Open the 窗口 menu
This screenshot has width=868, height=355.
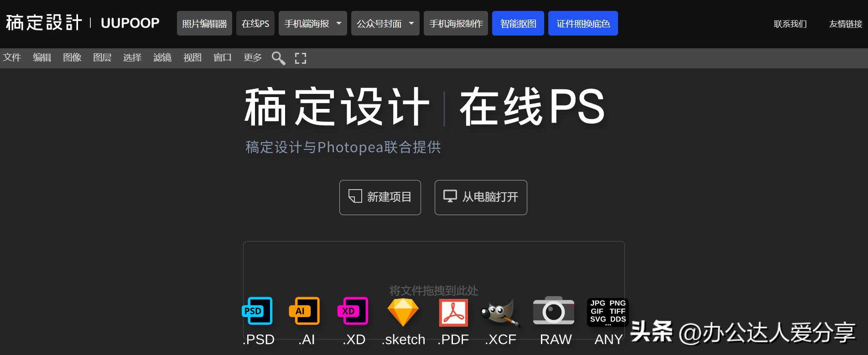pyautogui.click(x=223, y=57)
